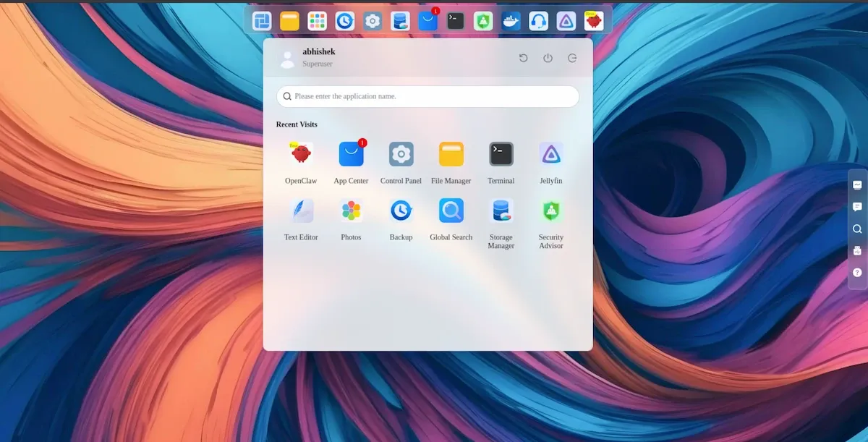Toggle the app launcher grid in dock
The width and height of the screenshot is (868, 442).
[317, 21]
